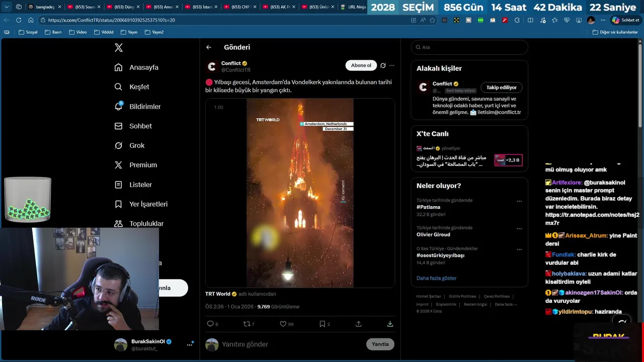
Task: Open the tab list dropdown arrow
Action: 7,7
